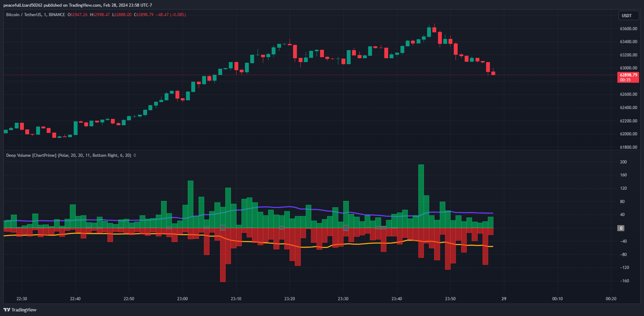Click the tallest green volume bar near 200
Screen dimensions: 644x316
point(421,196)
